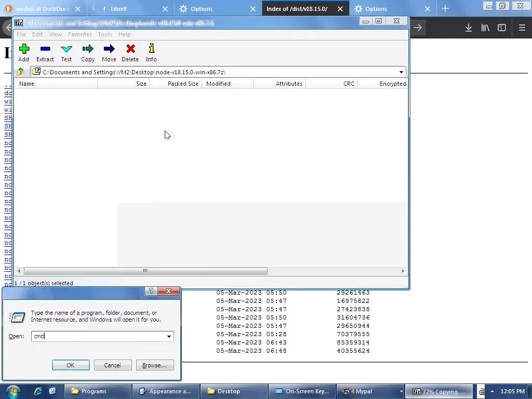532x399 pixels.
Task: Click the Add button in 7-Zip toolbar
Action: (24, 53)
